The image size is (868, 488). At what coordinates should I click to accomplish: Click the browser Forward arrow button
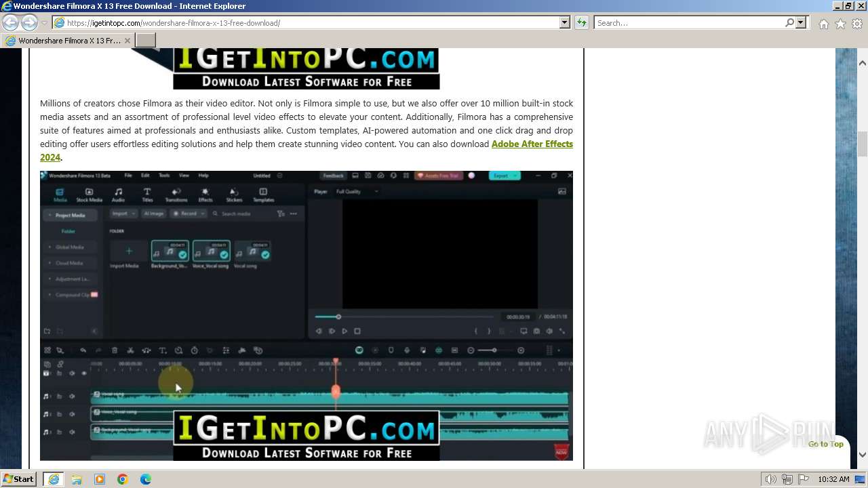(29, 22)
